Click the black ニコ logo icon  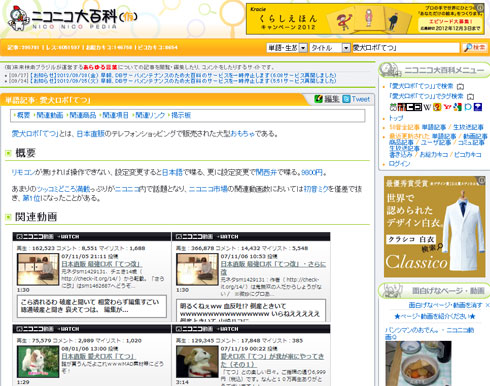414,107
